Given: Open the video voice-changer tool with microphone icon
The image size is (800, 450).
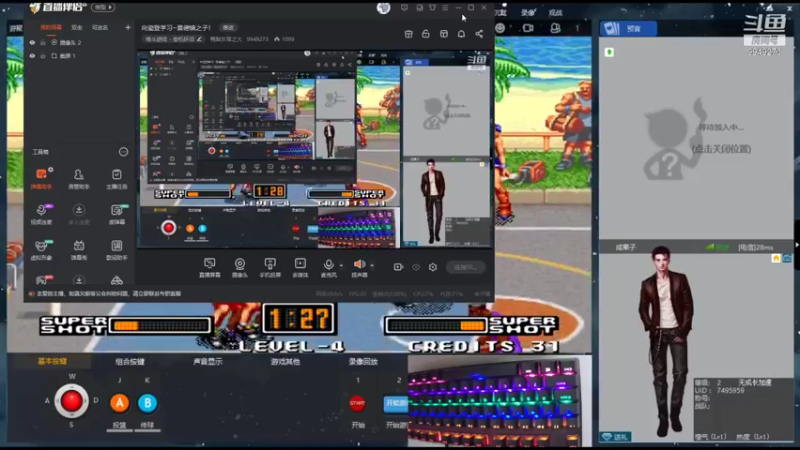Looking at the screenshot, I should click(x=41, y=214).
